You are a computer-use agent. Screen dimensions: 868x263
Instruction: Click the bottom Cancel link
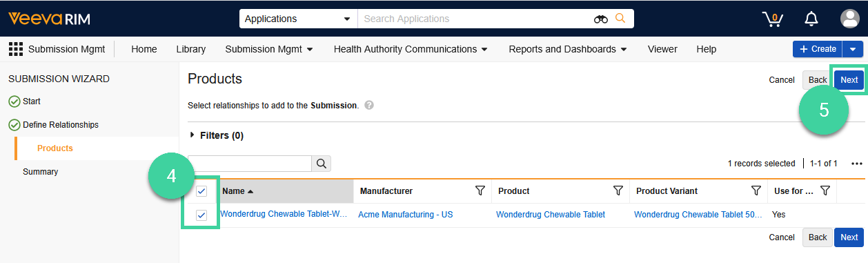[x=782, y=237]
